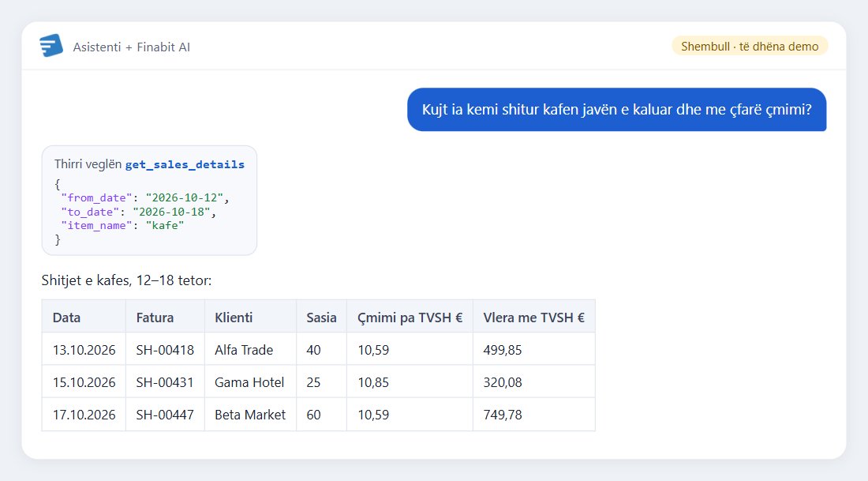This screenshot has width=868, height=481.
Task: Click the quantity cell 60
Action: [322, 415]
